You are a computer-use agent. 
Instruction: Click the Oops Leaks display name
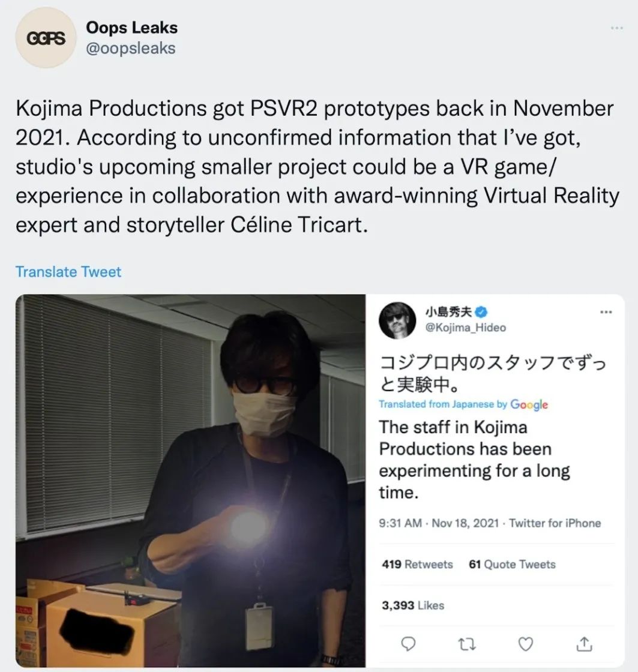pos(131,28)
